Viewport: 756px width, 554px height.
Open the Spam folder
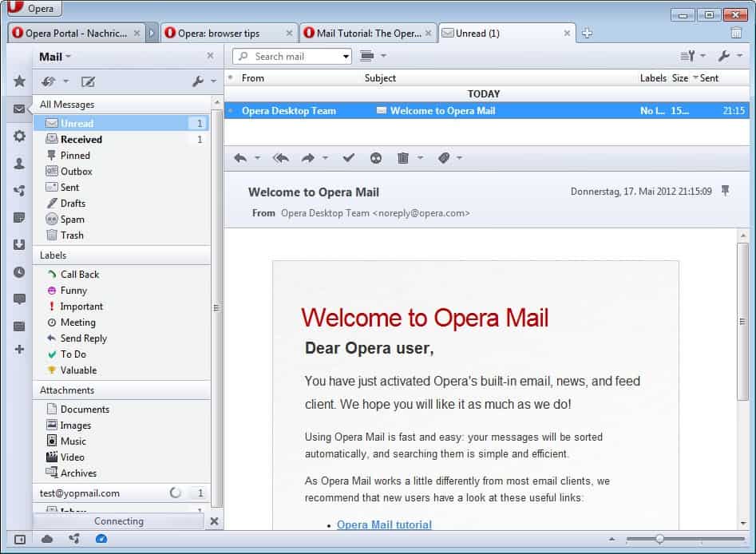pyautogui.click(x=121, y=220)
